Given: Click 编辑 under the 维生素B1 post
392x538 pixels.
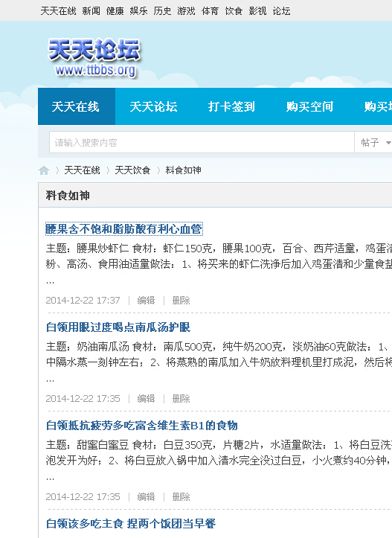Looking at the screenshot, I should click(146, 496).
